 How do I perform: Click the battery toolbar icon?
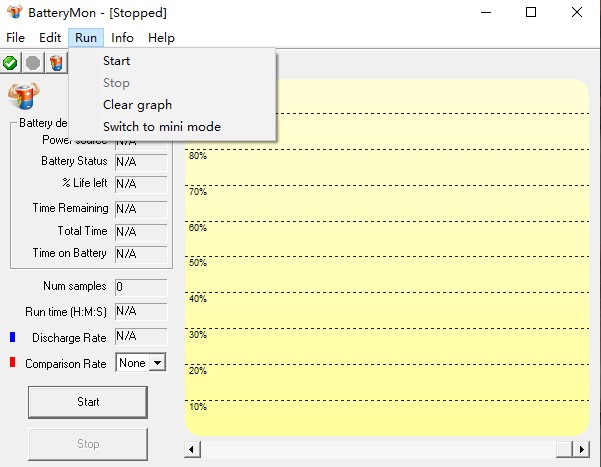(x=56, y=62)
